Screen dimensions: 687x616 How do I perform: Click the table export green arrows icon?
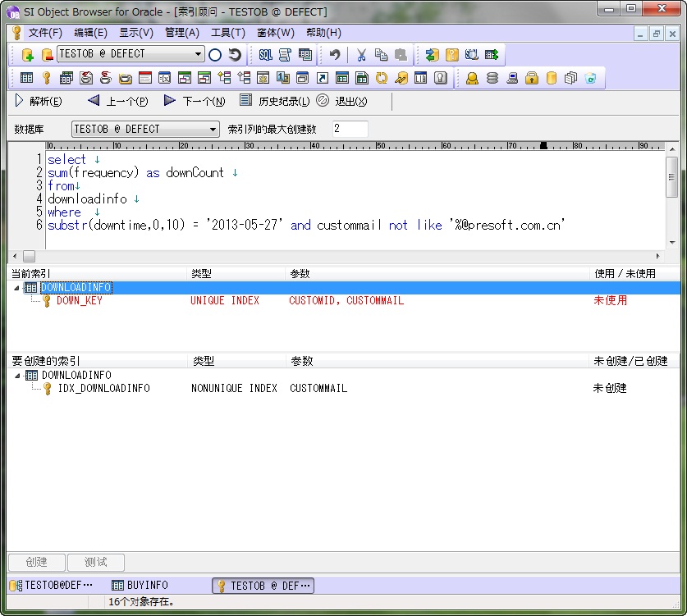[492, 55]
